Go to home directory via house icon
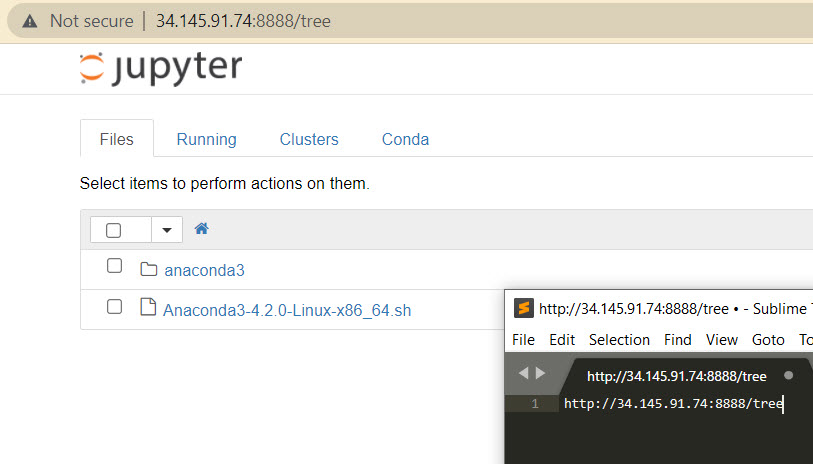 pyautogui.click(x=201, y=229)
